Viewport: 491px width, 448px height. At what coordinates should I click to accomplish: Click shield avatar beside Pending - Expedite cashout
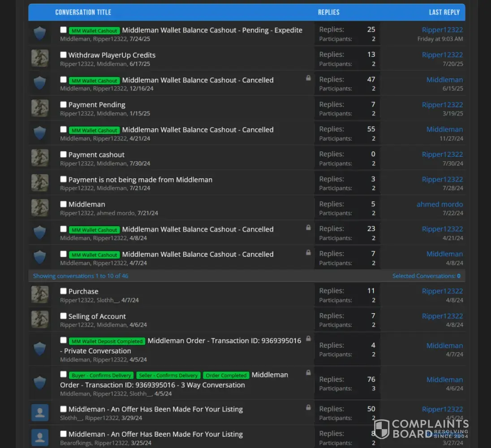(40, 34)
